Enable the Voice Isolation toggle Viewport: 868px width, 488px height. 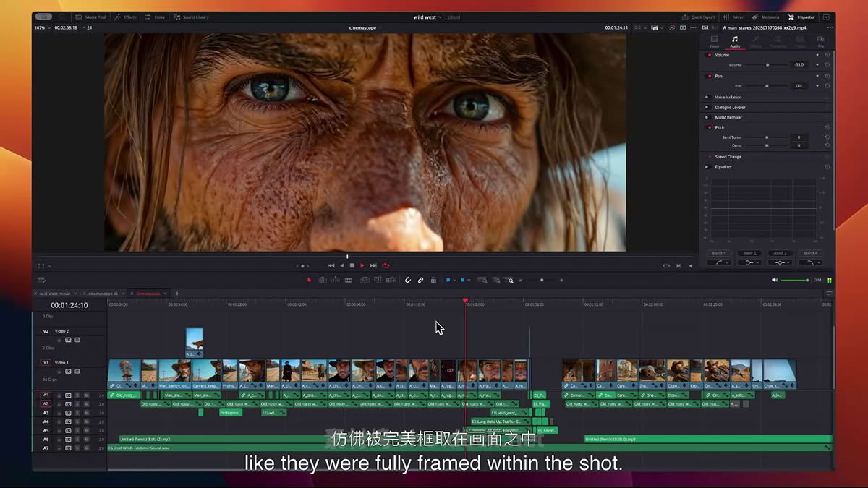point(707,97)
